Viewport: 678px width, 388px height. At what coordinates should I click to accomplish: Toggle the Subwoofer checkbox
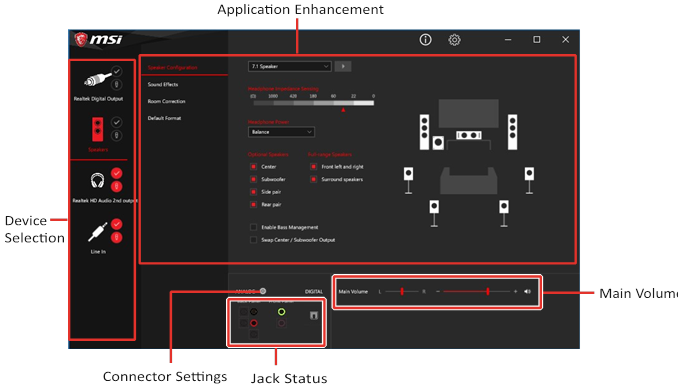(x=253, y=179)
